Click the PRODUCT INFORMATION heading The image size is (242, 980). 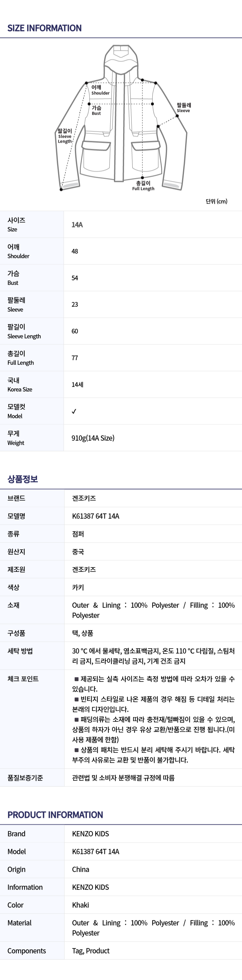tap(55, 814)
